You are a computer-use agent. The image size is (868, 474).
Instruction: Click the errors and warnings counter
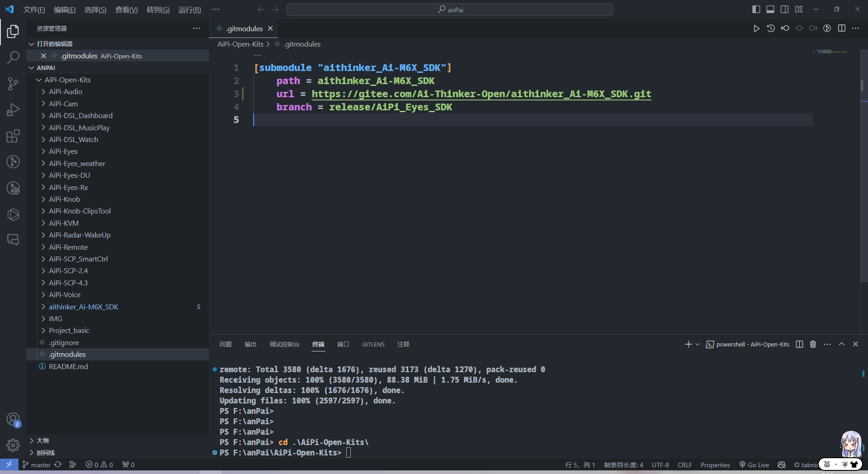[x=99, y=465]
